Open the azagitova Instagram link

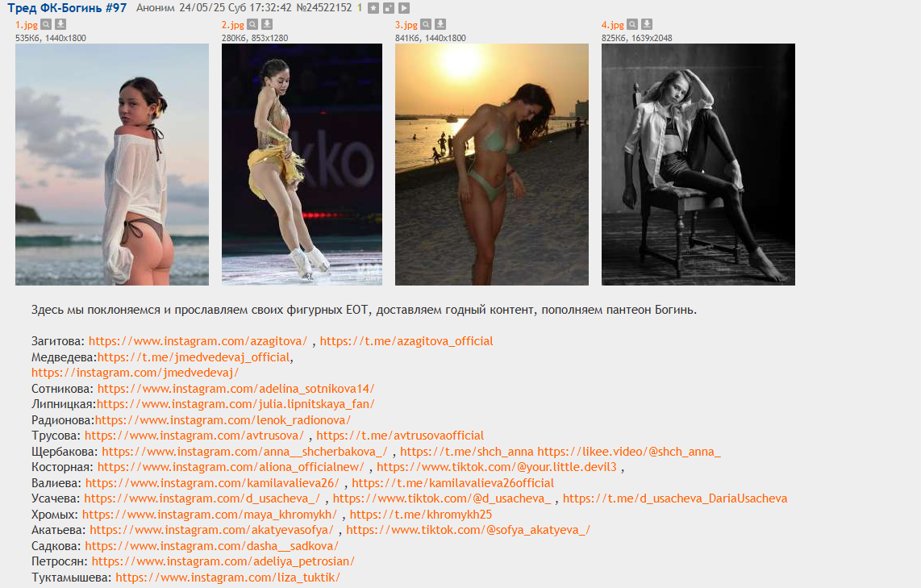[198, 341]
